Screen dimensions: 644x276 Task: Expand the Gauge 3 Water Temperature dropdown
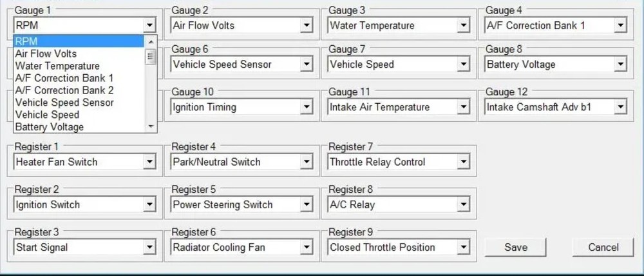click(464, 26)
